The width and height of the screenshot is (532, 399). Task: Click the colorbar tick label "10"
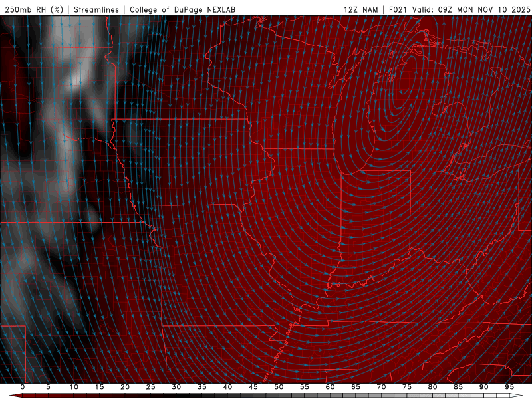tap(74, 387)
